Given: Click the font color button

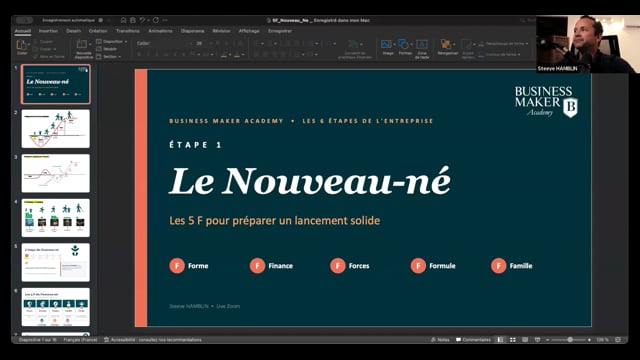Looking at the screenshot, I should (236, 55).
